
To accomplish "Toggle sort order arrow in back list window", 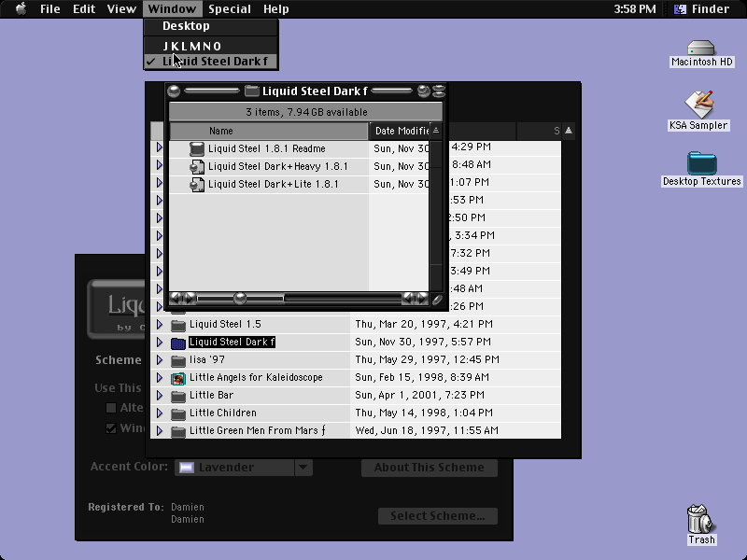I will click(x=569, y=131).
